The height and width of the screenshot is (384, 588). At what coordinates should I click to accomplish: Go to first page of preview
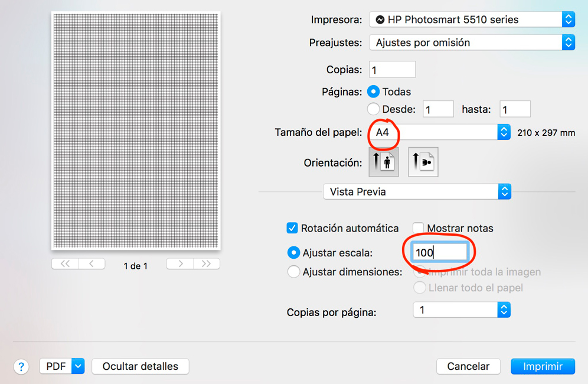(x=65, y=264)
